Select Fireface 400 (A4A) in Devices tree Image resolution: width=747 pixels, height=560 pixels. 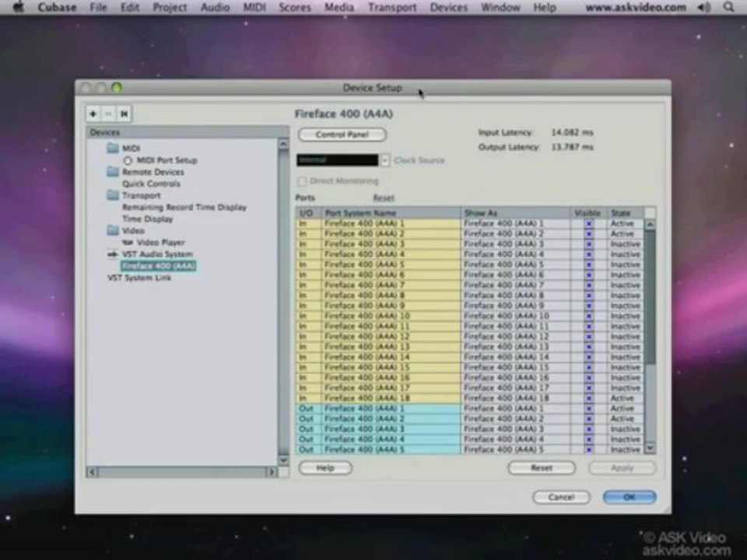tap(158, 266)
